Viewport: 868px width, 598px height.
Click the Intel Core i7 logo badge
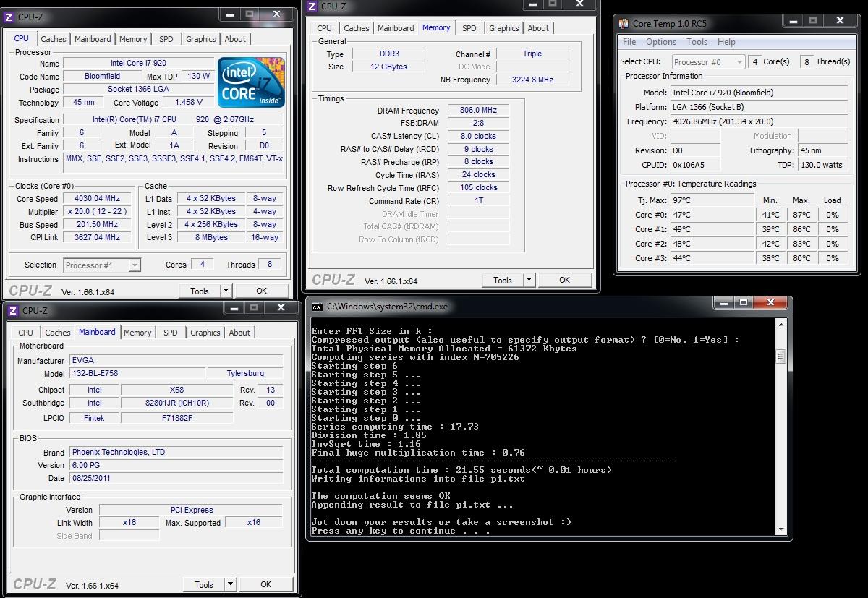click(251, 82)
